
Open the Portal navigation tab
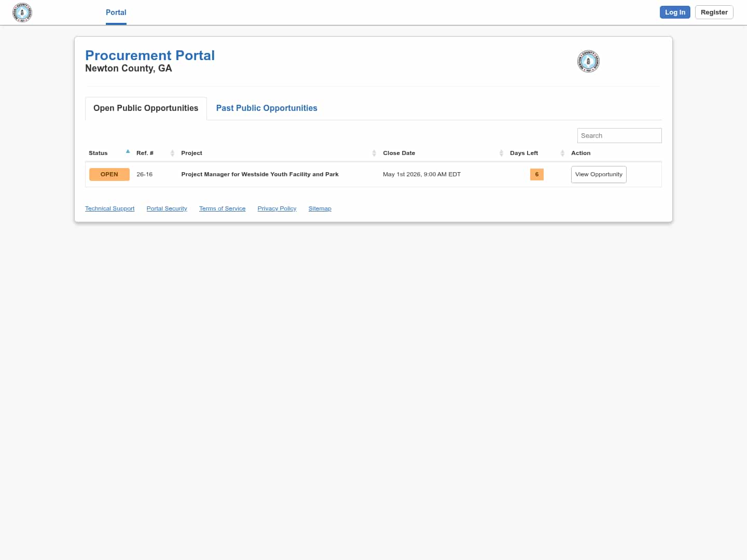point(116,12)
